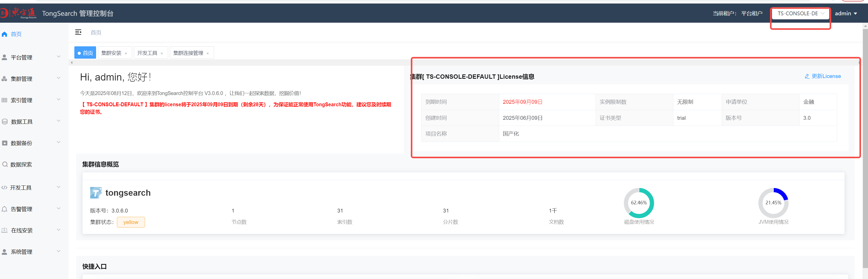Click the 金融 applicant cell

818,102
